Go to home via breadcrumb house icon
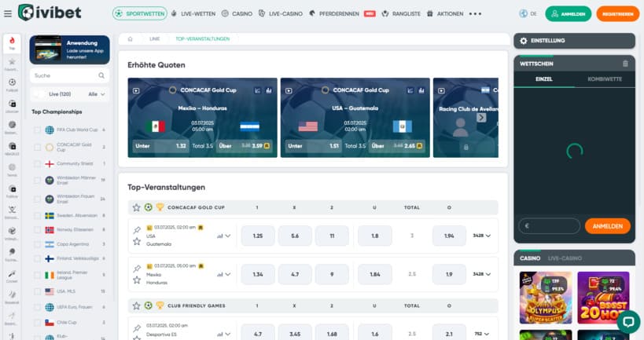Image resolution: width=644 pixels, height=340 pixels. point(131,39)
